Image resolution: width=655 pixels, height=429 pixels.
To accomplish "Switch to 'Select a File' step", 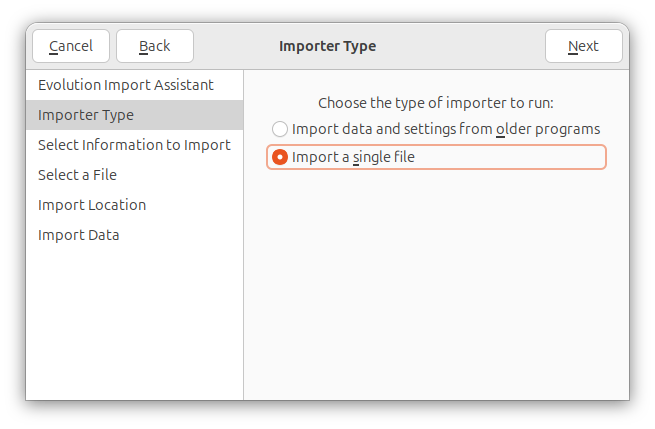I will (135, 175).
